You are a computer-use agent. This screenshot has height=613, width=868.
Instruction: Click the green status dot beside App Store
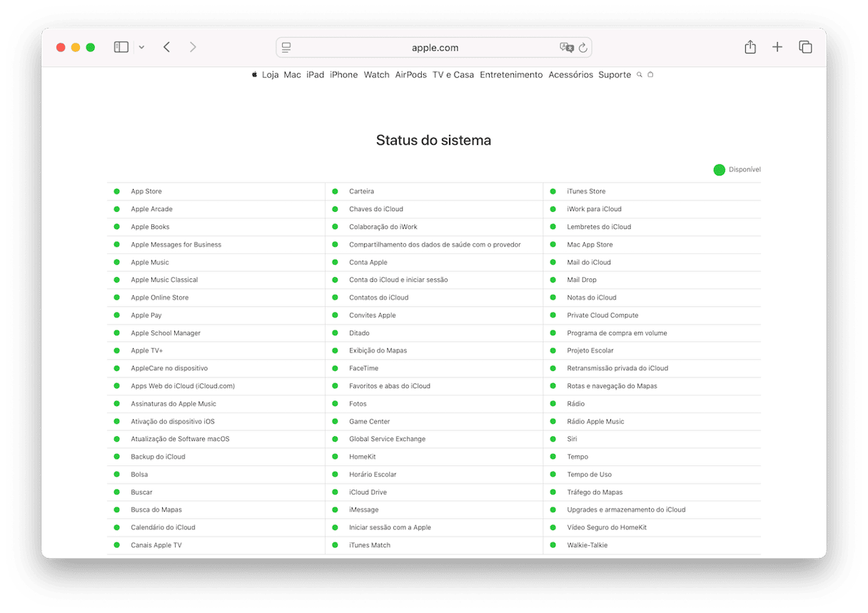point(116,191)
